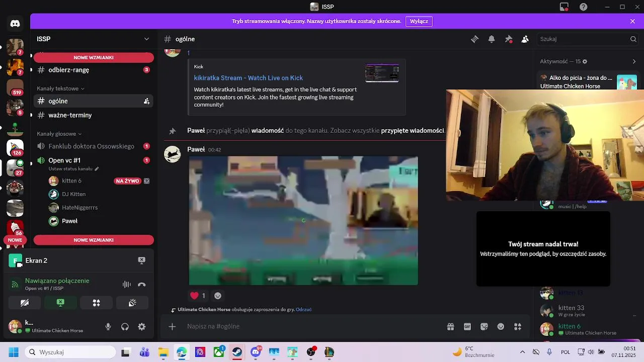Expand the Aktywność panel arrow
The height and width of the screenshot is (362, 644).
634,61
